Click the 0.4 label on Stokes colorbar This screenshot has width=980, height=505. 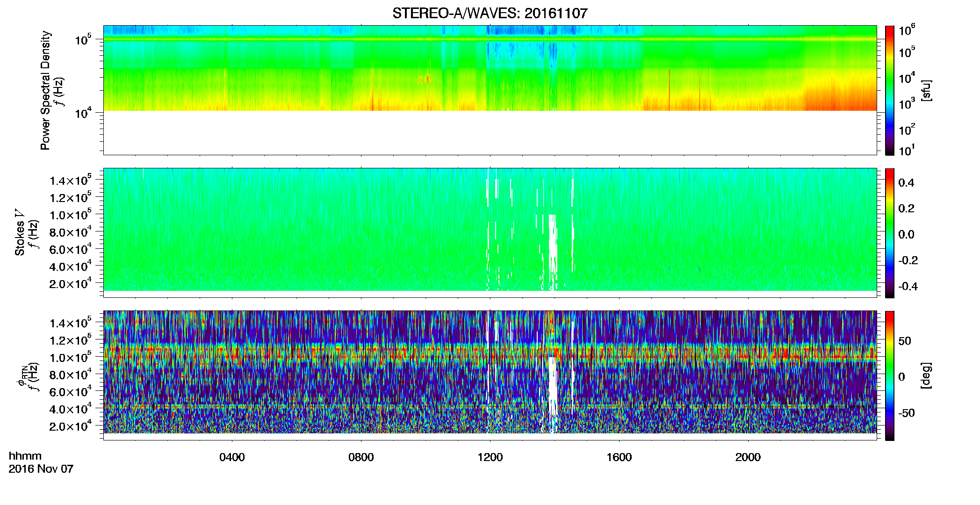coord(907,183)
